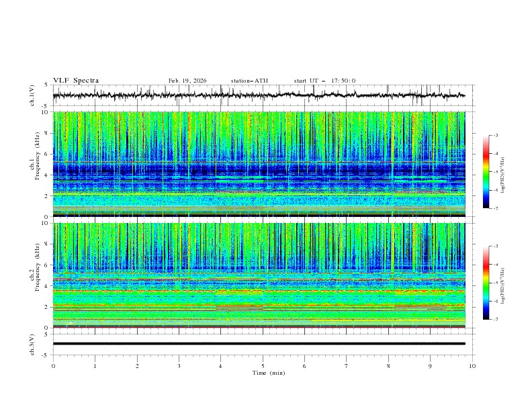532x411 pixels.
Task: Click the '5' tick on ch.1(V) axis
Action: (46, 85)
